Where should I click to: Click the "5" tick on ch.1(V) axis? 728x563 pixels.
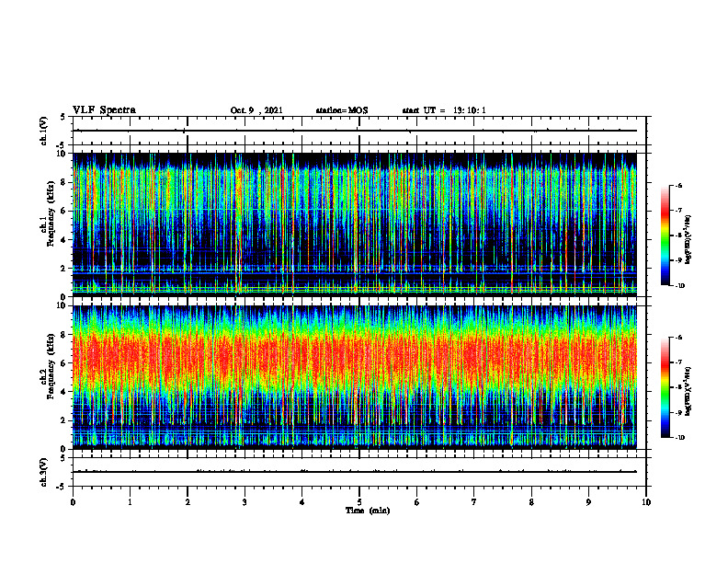(x=63, y=118)
